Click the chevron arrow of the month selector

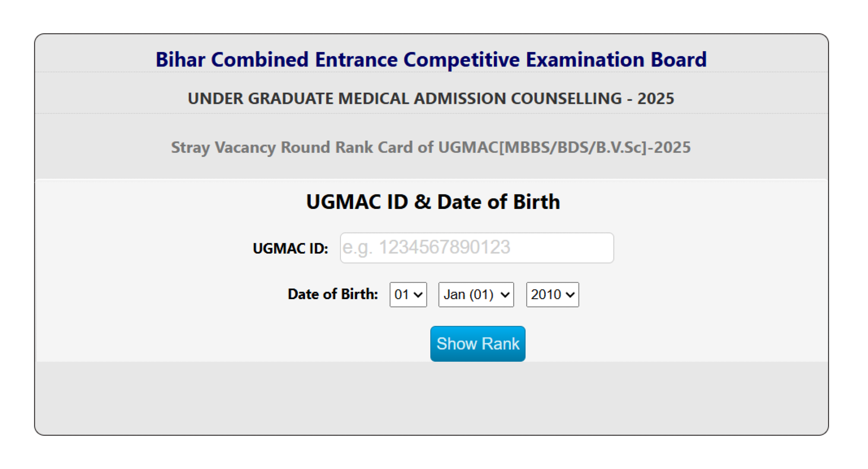(505, 295)
